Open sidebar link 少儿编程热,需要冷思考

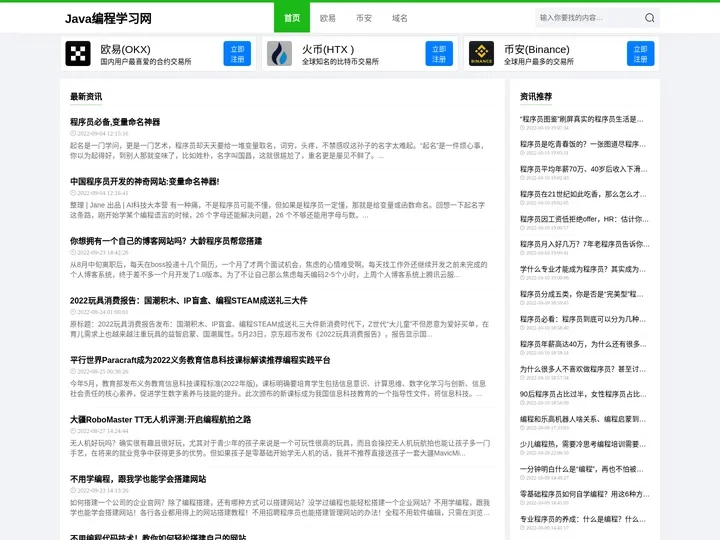pos(582,444)
